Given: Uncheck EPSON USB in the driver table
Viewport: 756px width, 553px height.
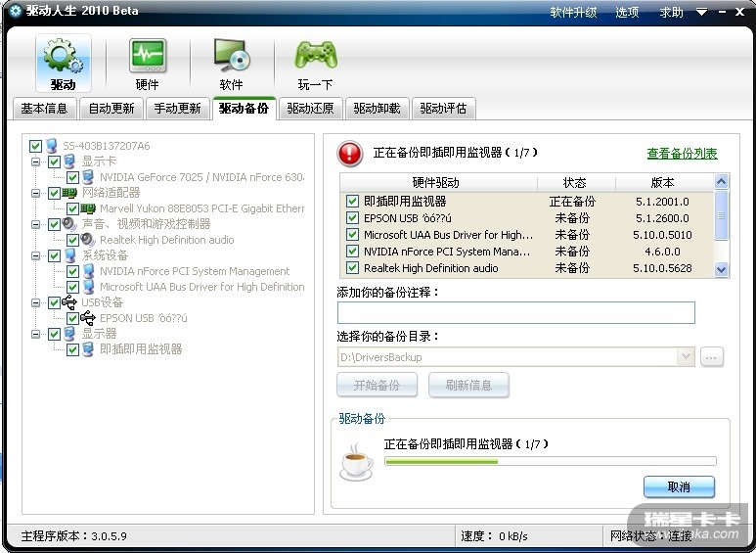Looking at the screenshot, I should 352,217.
